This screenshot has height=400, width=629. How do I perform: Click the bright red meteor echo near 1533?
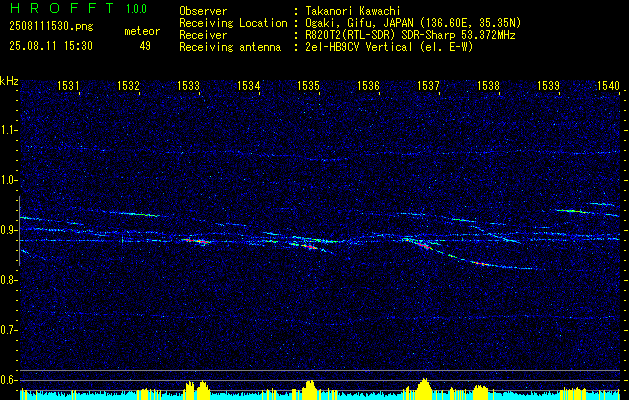[195, 241]
